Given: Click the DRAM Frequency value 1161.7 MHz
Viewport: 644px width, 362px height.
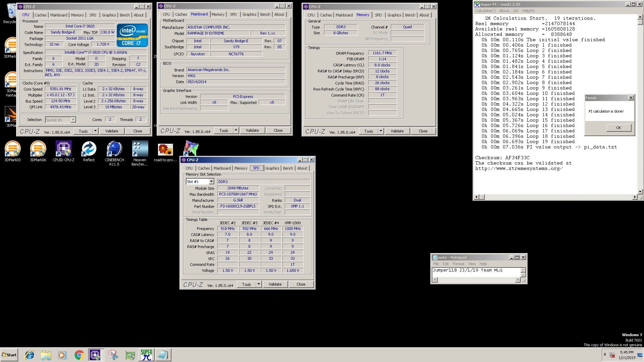Looking at the screenshot, I should pos(382,53).
